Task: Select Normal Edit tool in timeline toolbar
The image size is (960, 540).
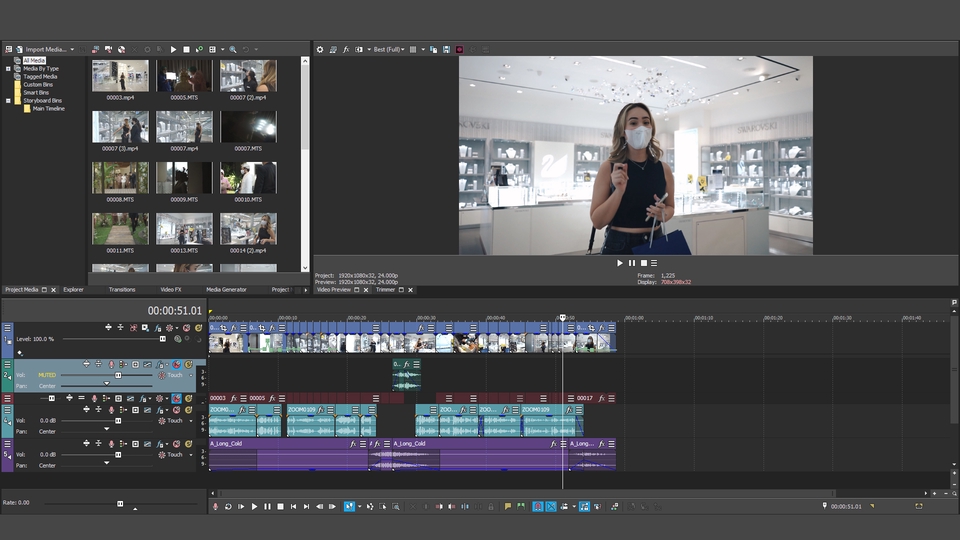Action: (350, 506)
